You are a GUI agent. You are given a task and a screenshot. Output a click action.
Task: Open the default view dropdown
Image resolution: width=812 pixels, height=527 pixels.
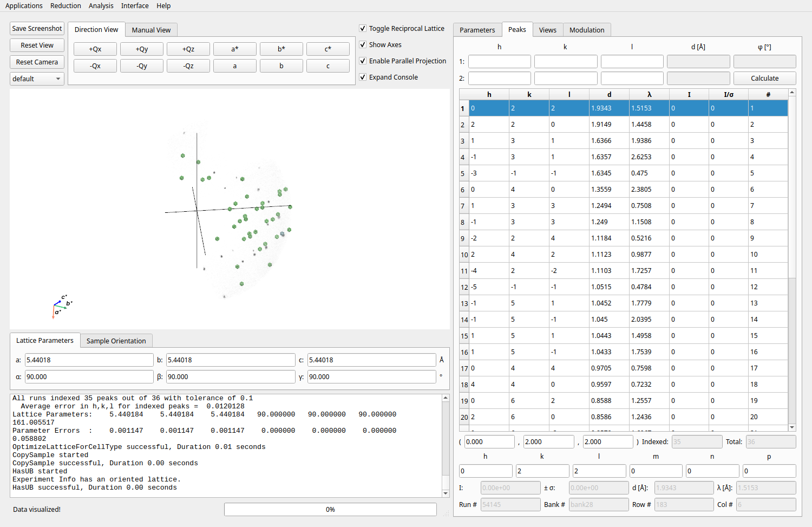37,79
